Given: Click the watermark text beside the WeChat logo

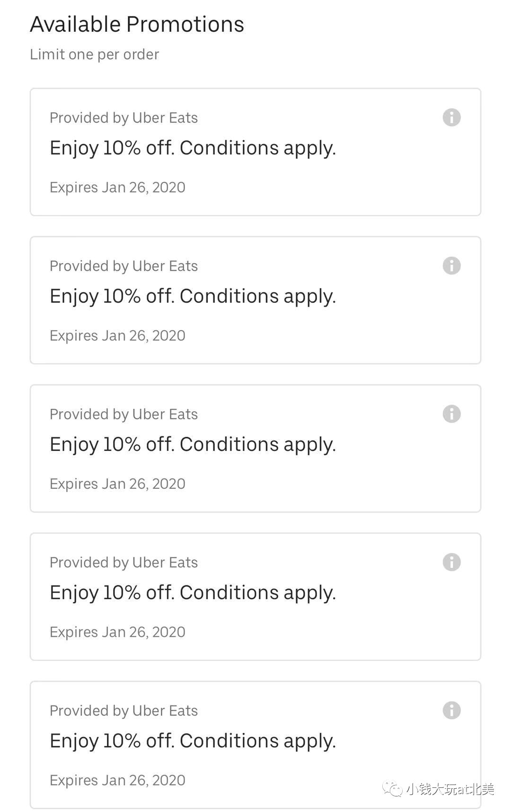Looking at the screenshot, I should pyautogui.click(x=449, y=789).
